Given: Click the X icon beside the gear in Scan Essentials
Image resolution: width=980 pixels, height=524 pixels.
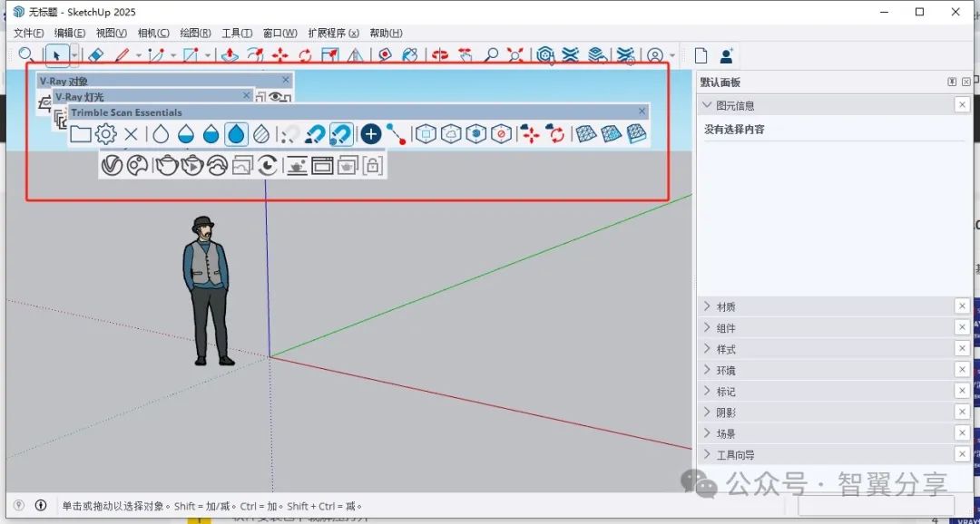Looking at the screenshot, I should (131, 133).
